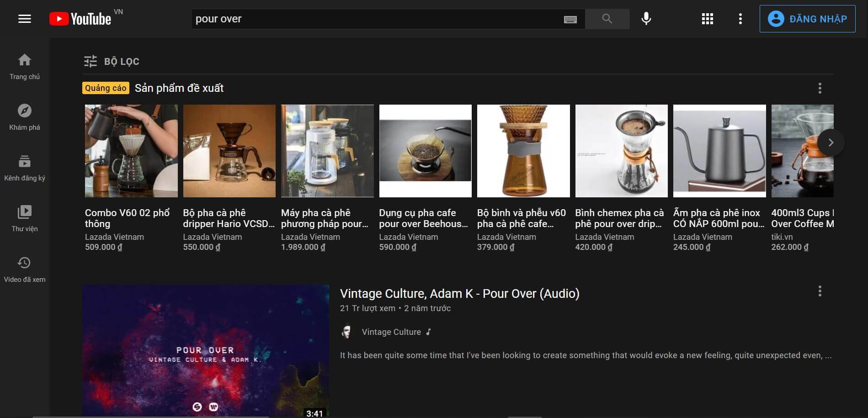Open more options for Pour Over video
868x418 pixels.
(x=820, y=291)
